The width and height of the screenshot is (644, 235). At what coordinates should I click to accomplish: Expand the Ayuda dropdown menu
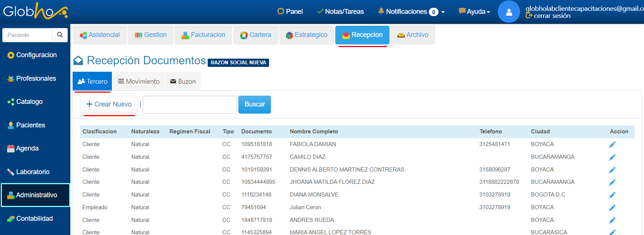(x=474, y=12)
